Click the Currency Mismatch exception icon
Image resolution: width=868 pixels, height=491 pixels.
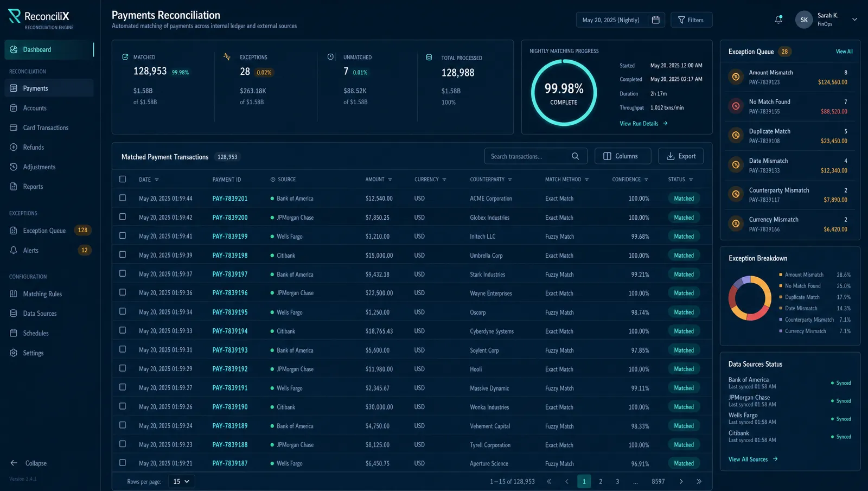[x=736, y=224]
